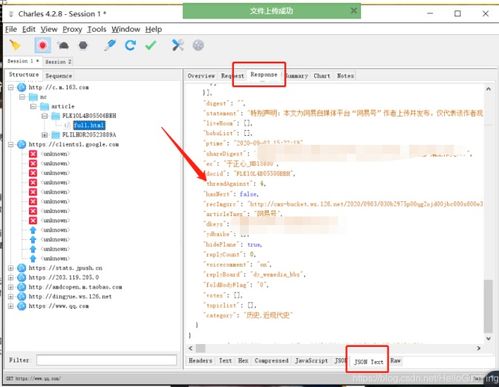This screenshot has width=499, height=387.
Task: Select the JSON Text view tab
Action: [369, 361]
